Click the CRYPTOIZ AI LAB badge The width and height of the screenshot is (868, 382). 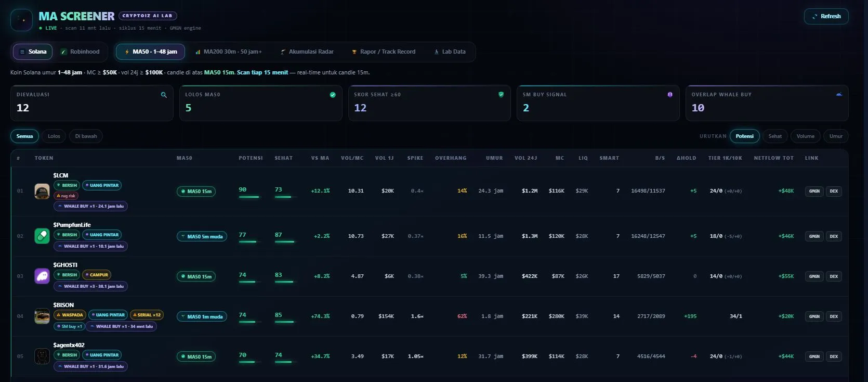148,16
